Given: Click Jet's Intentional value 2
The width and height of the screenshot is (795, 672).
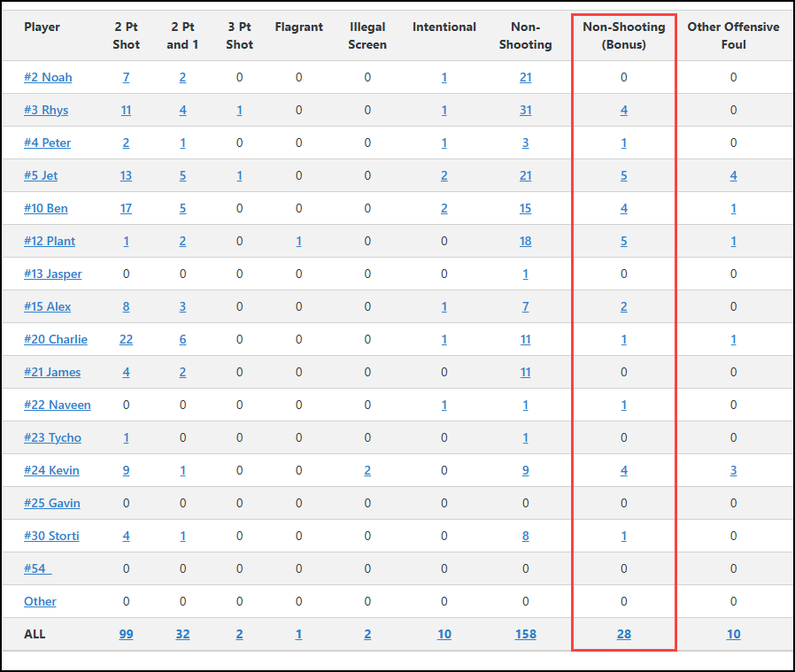Looking at the screenshot, I should 444,175.
